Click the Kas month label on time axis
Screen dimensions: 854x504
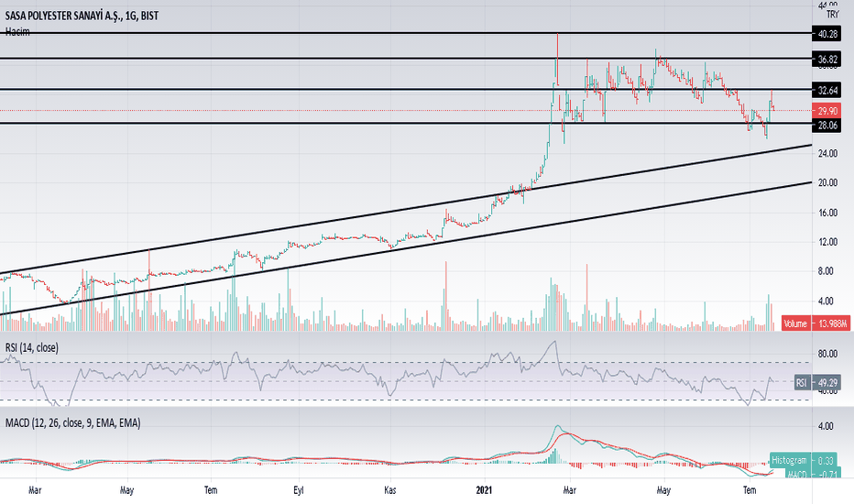tap(389, 490)
